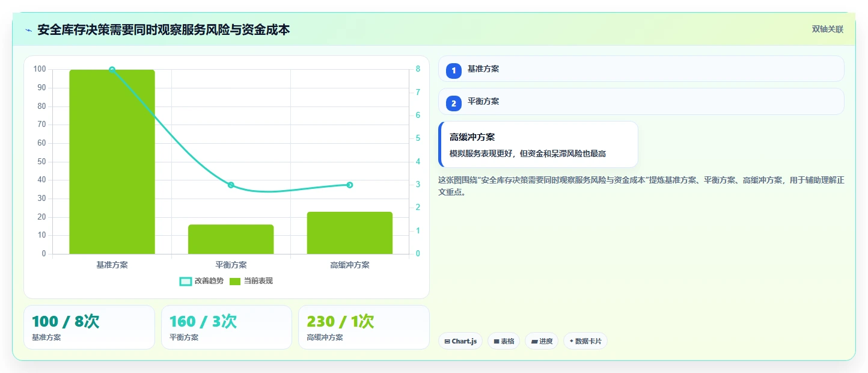
Task: Click the 160 / 3次 stat card
Action: pos(227,327)
